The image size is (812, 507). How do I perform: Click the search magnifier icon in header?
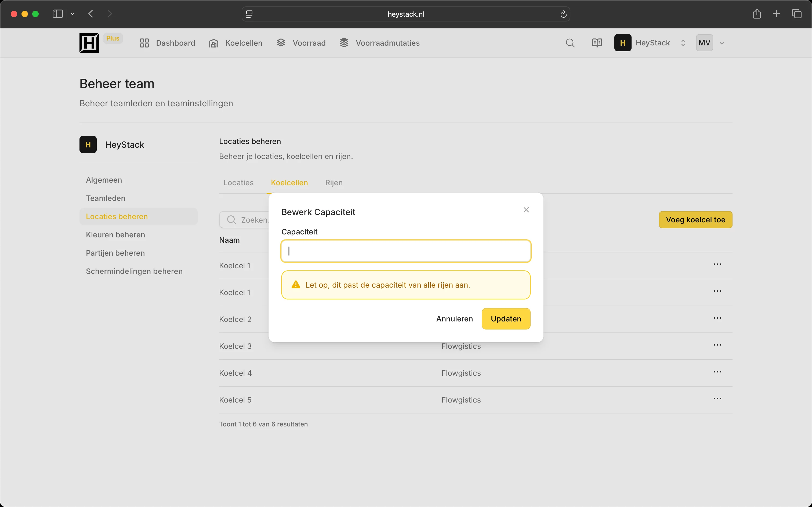click(570, 43)
